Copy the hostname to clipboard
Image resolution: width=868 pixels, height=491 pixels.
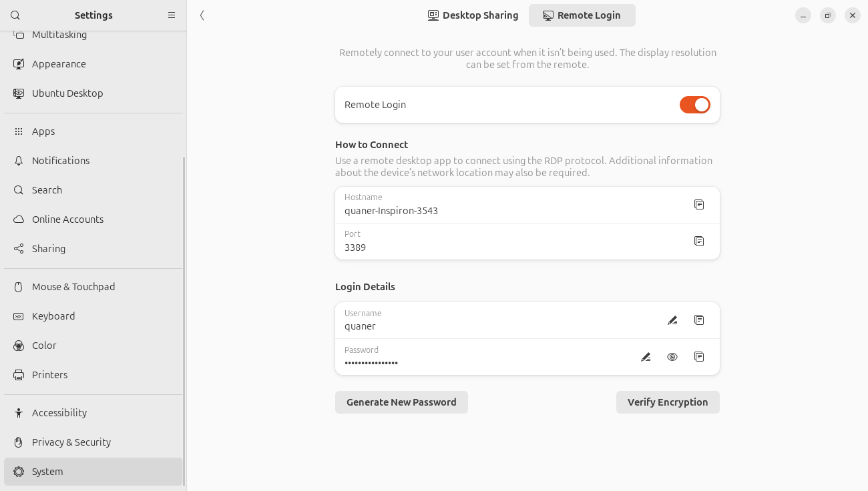coord(699,205)
